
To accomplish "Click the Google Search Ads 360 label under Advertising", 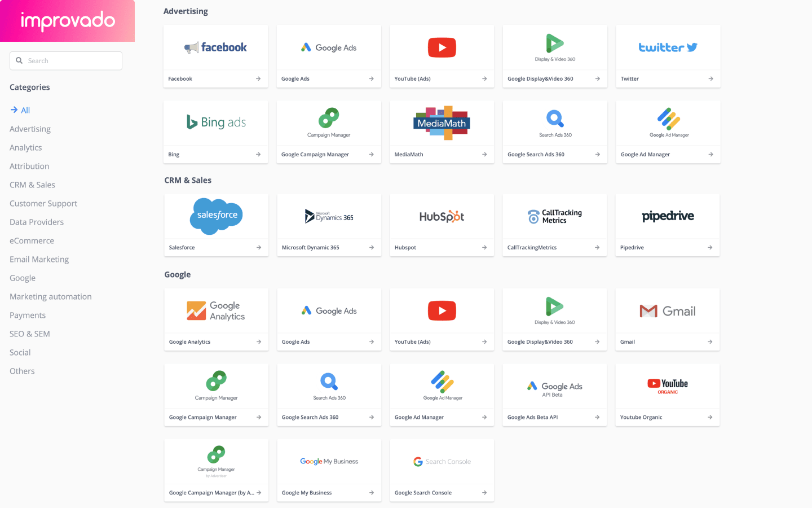I will (536, 154).
